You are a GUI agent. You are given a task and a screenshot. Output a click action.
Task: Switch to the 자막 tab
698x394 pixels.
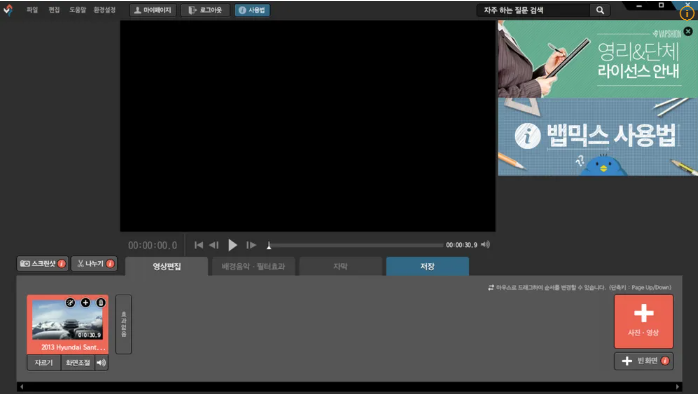point(340,266)
